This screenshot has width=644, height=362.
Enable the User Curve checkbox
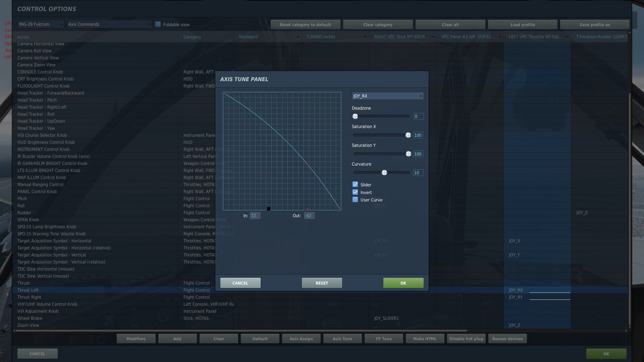[x=355, y=200]
